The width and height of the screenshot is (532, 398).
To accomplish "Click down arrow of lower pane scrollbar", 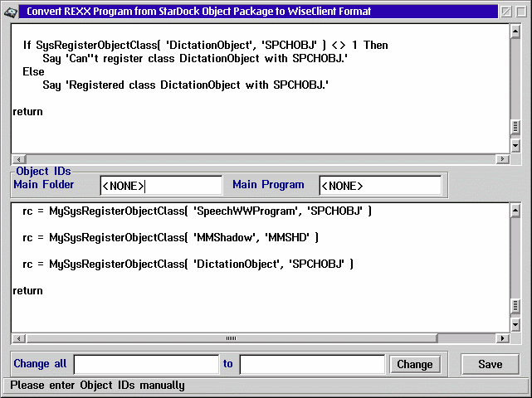I will coord(515,324).
